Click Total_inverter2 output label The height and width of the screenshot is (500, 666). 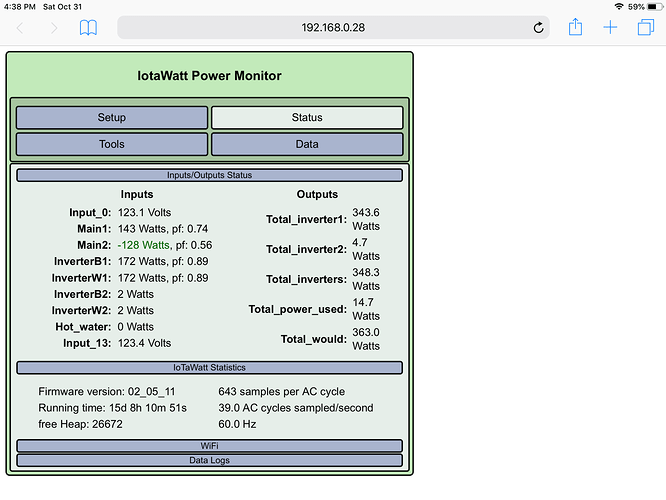tap(306, 249)
